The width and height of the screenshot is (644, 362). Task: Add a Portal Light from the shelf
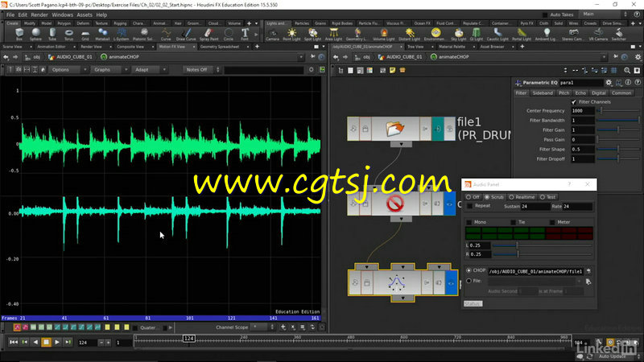pos(522,34)
